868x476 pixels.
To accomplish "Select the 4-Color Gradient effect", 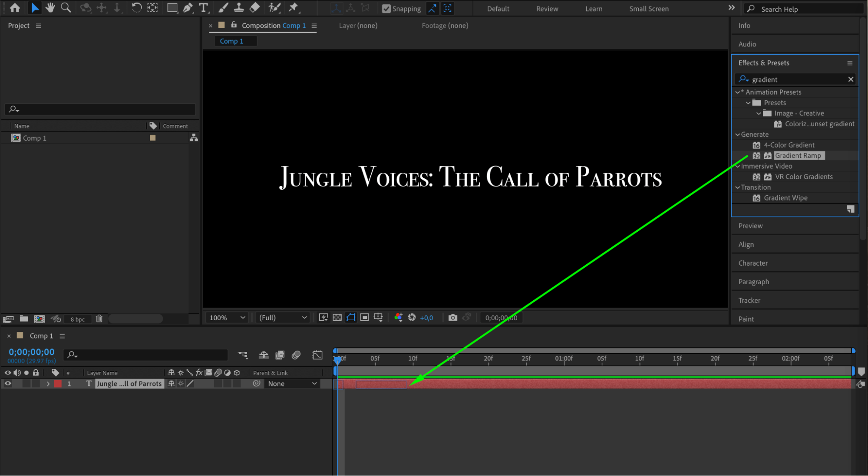I will pos(789,145).
